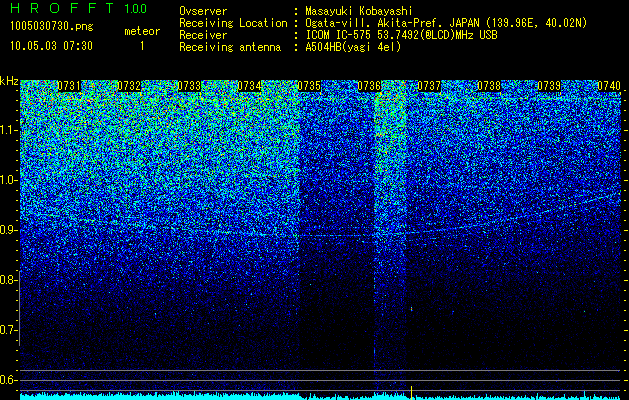
Task: Click the 0740 time marker
Action: [609, 86]
